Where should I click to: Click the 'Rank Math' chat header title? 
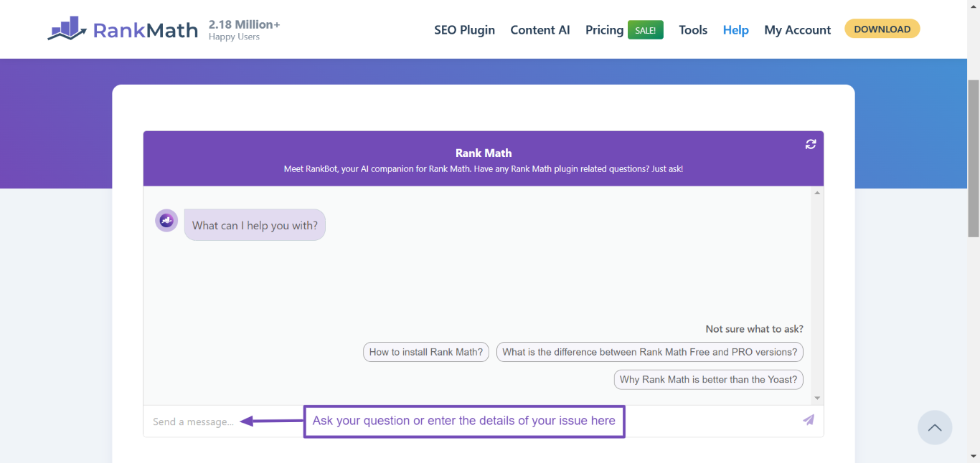484,153
